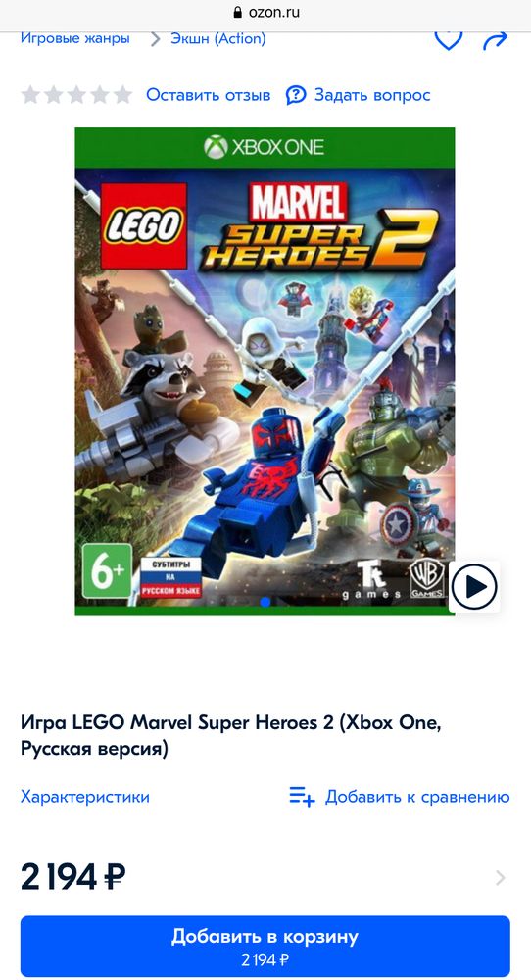Click the speech bubble question icon
Screen dimensions: 531x980
(x=296, y=95)
